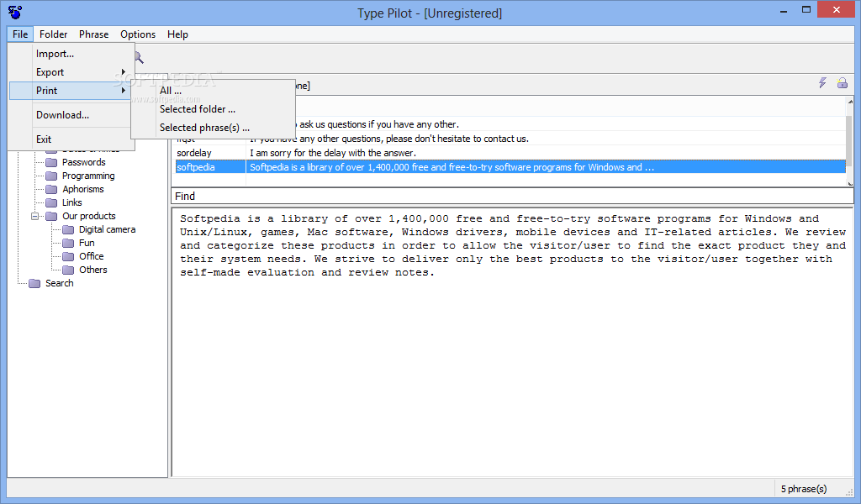Choose Exit from File menu
The image size is (861, 504).
coord(71,139)
